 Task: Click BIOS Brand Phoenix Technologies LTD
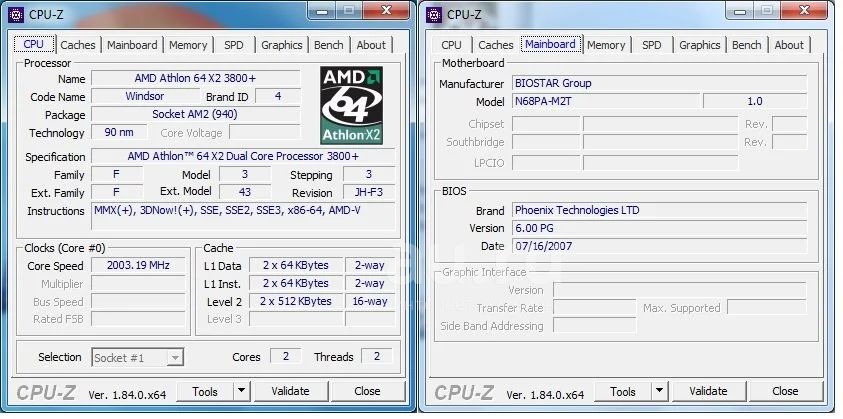(659, 210)
